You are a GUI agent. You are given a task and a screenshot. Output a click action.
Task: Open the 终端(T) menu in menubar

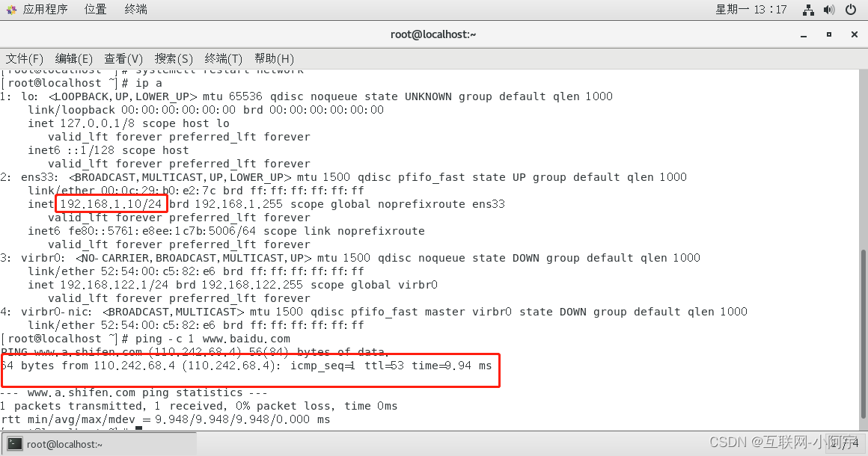point(223,58)
